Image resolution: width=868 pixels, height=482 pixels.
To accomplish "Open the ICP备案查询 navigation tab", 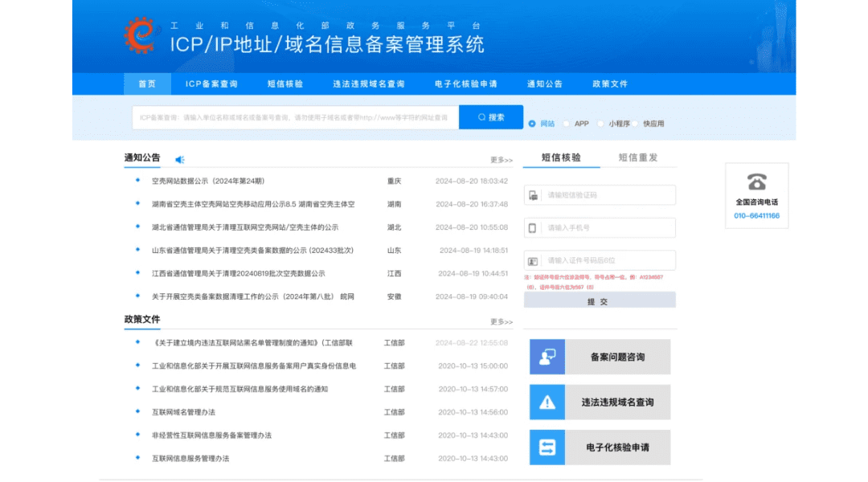I will (211, 84).
